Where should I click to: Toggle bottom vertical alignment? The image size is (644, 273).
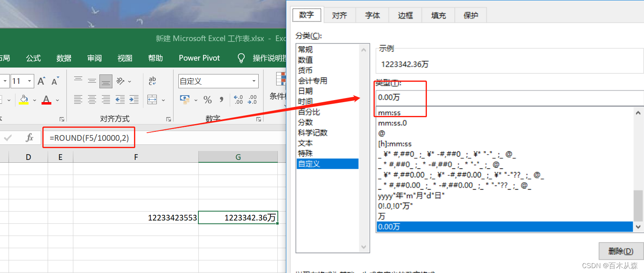106,81
